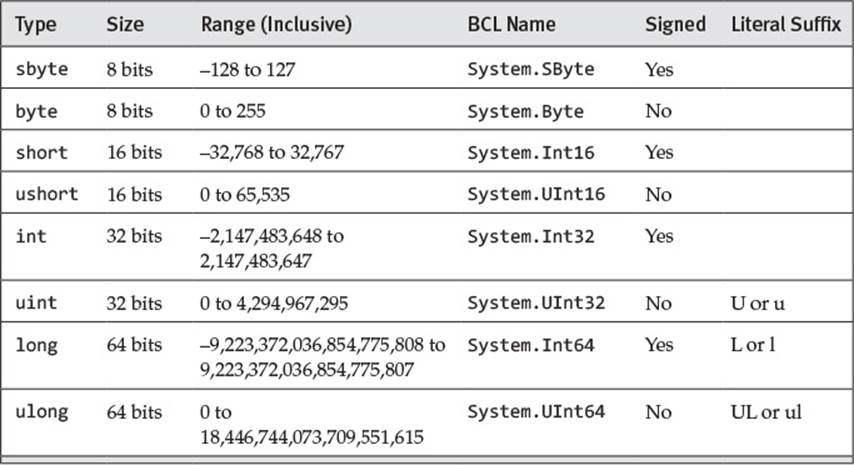This screenshot has width=854, height=465.
Task: Click the Size column header
Action: point(125,25)
